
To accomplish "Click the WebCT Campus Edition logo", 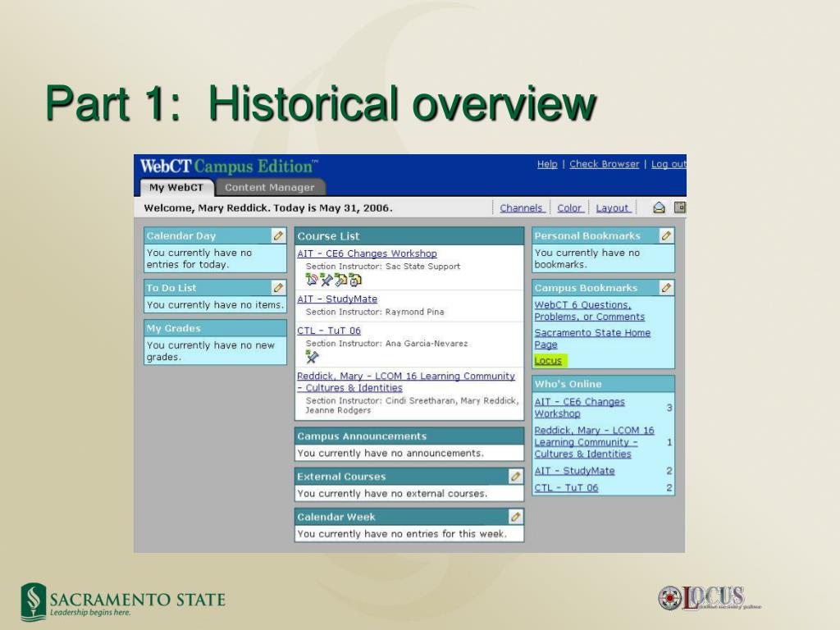I will tap(229, 167).
